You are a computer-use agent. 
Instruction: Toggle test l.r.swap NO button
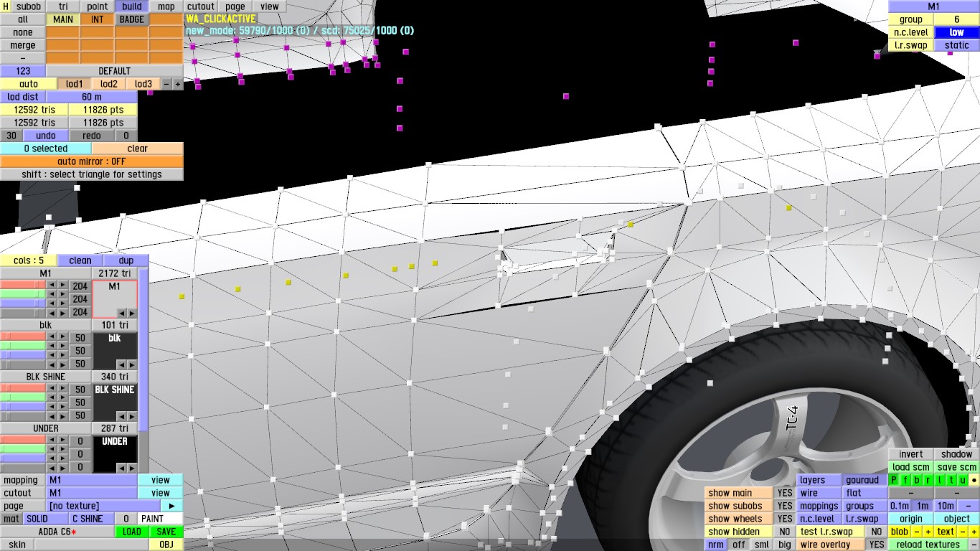point(877,532)
